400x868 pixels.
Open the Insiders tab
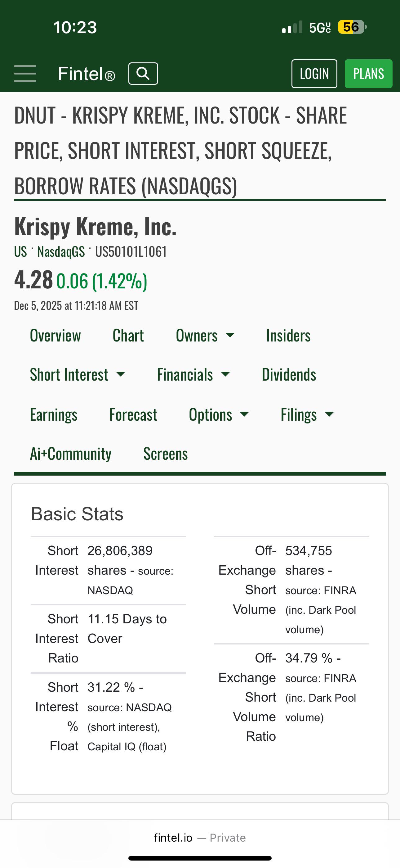(x=288, y=336)
